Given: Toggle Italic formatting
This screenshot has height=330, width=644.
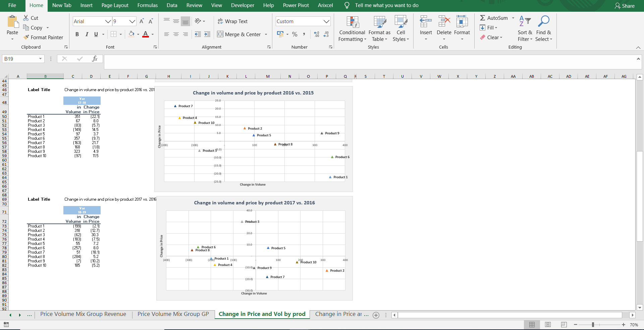Looking at the screenshot, I should [87, 34].
